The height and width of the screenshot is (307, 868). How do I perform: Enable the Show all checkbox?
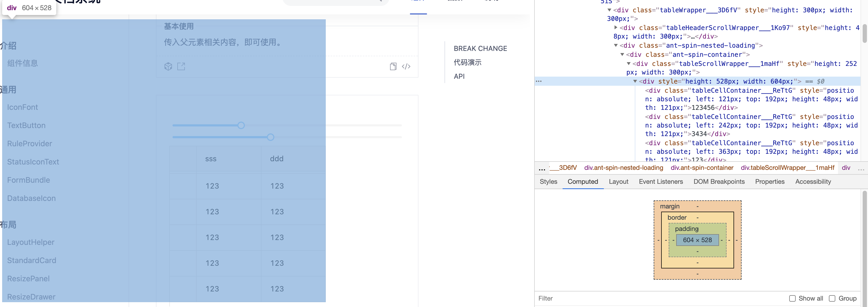[x=792, y=298]
